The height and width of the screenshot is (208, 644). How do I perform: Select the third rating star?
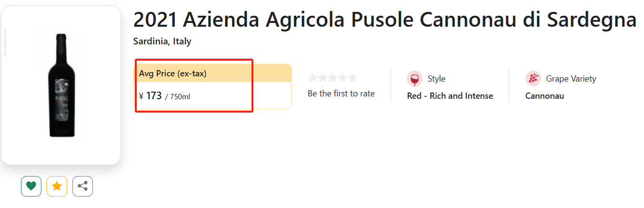[332, 78]
